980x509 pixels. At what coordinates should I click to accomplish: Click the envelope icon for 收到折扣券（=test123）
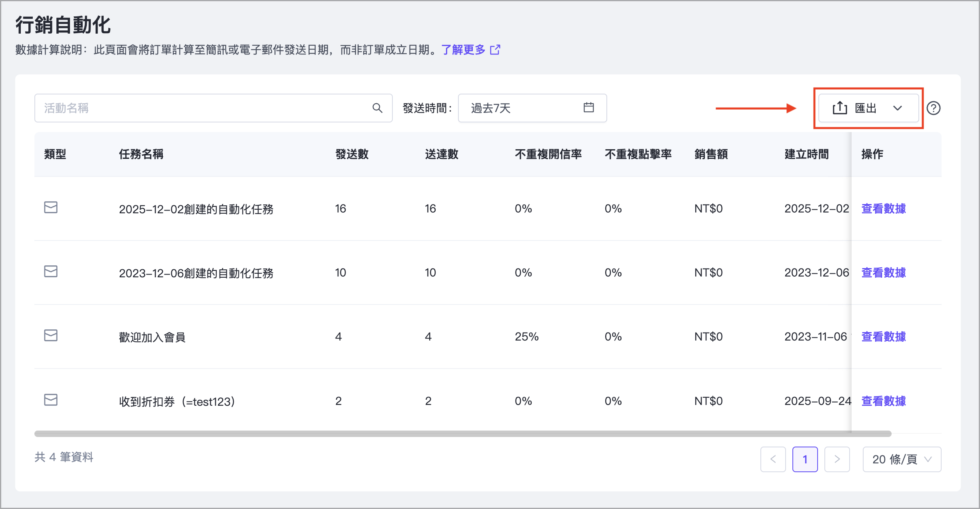pos(51,400)
